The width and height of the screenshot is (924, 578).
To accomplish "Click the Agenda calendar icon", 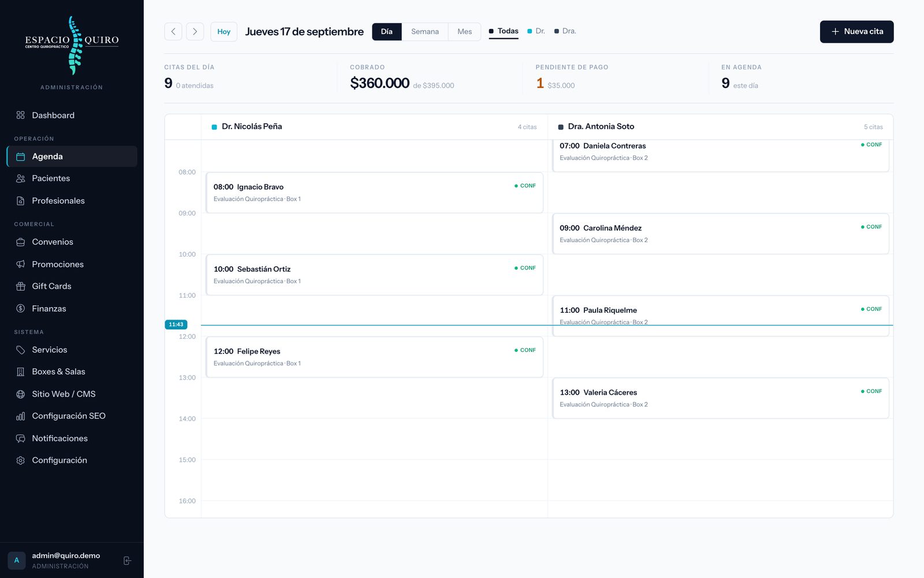I will point(21,157).
